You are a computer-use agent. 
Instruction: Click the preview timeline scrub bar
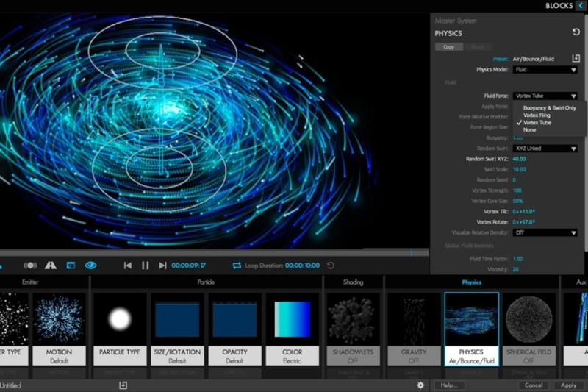click(x=214, y=253)
